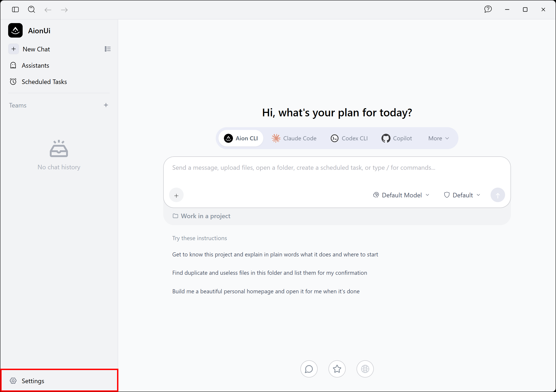Select the Claude Code agent tab
This screenshot has width=556, height=392.
(x=294, y=138)
